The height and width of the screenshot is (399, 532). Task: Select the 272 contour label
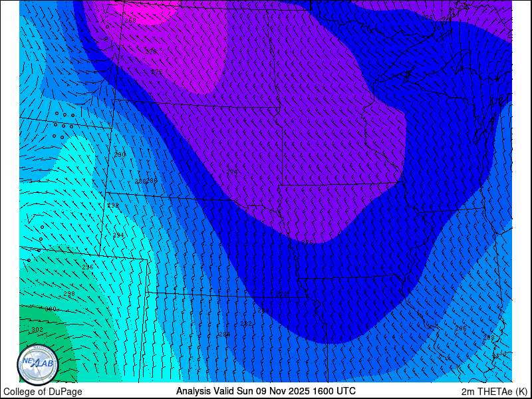click(156, 72)
